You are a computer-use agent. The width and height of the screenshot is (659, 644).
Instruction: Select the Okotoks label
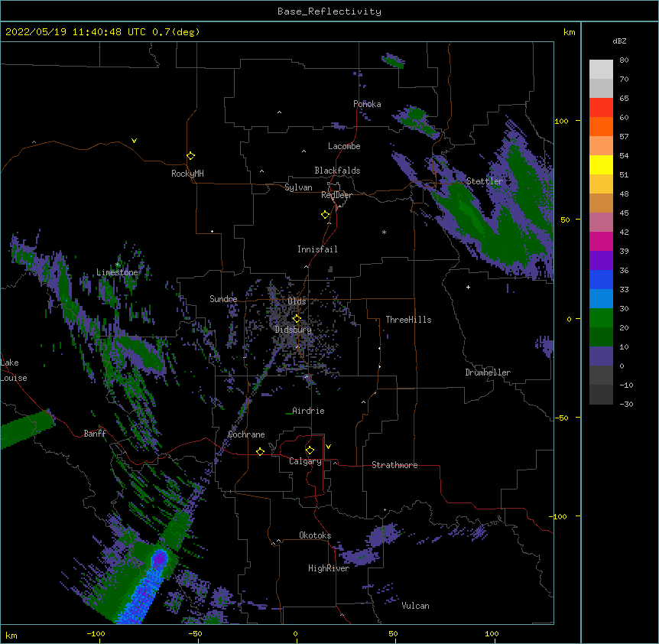click(x=315, y=535)
